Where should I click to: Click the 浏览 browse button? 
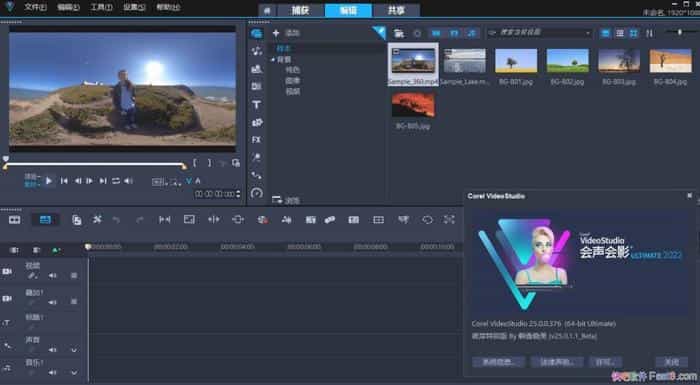click(286, 200)
